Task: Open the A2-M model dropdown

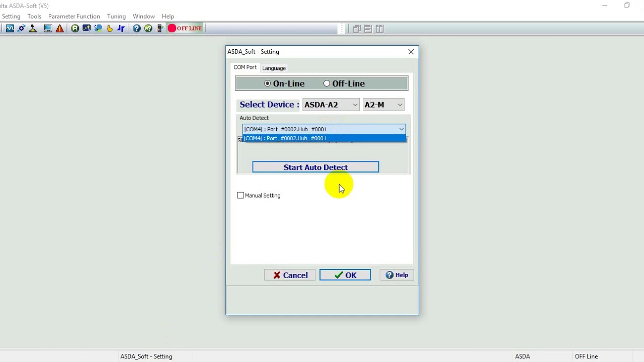Action: tap(383, 105)
